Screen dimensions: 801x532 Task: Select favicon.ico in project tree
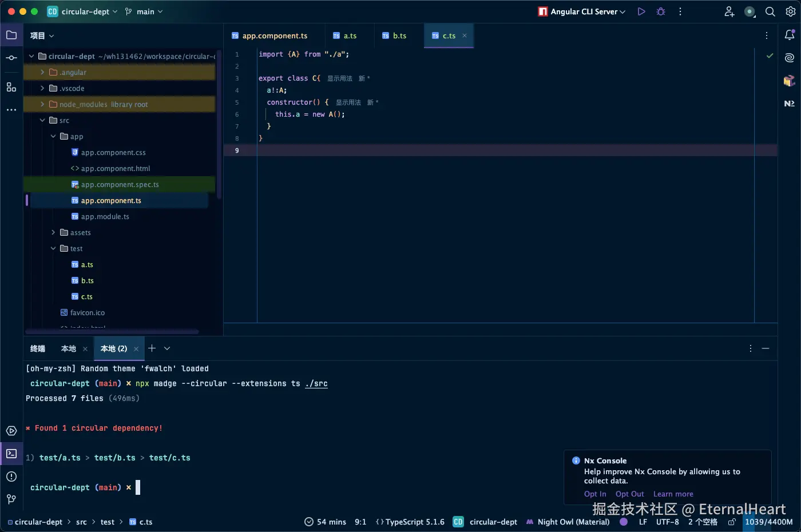click(88, 313)
